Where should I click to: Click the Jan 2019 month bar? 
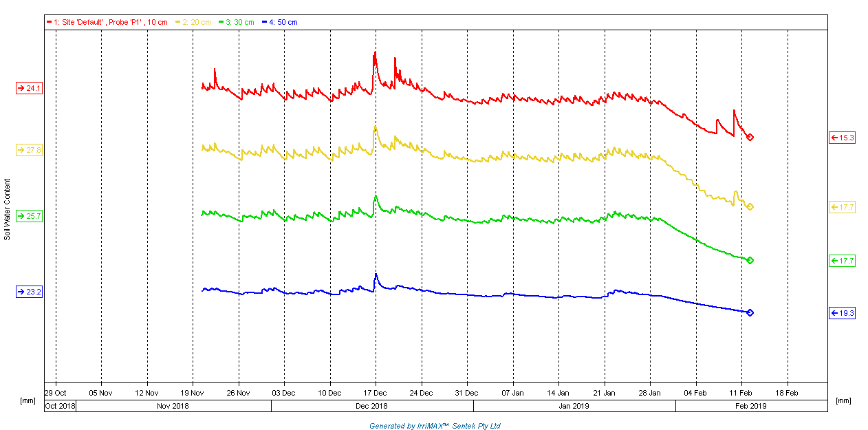(574, 406)
